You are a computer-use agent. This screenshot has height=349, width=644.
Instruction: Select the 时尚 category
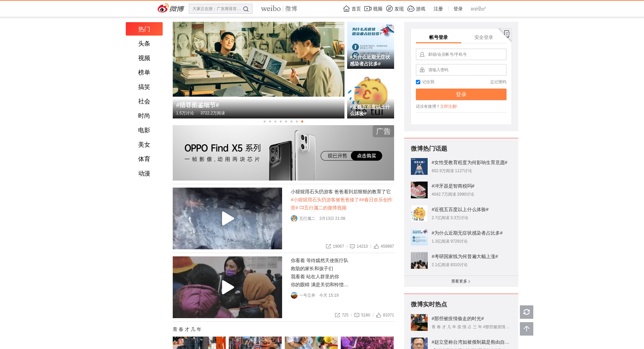pos(144,116)
